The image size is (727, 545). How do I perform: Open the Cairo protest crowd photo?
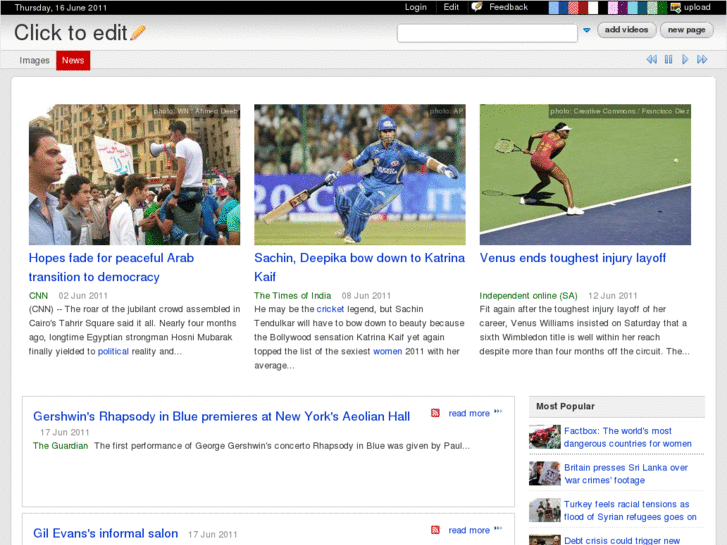click(134, 174)
